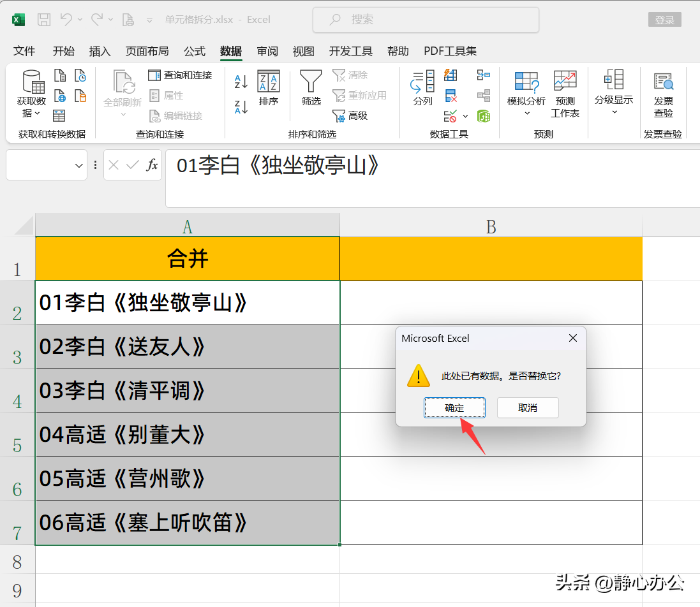The height and width of the screenshot is (607, 700).
Task: Select the Data (数据) tab
Action: point(231,51)
